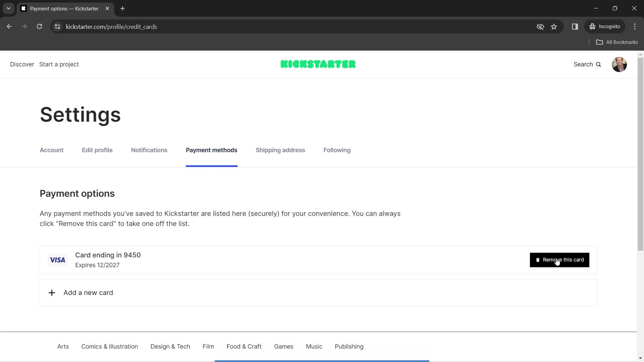Click Add a new card link
The height and width of the screenshot is (362, 644).
coord(88,292)
